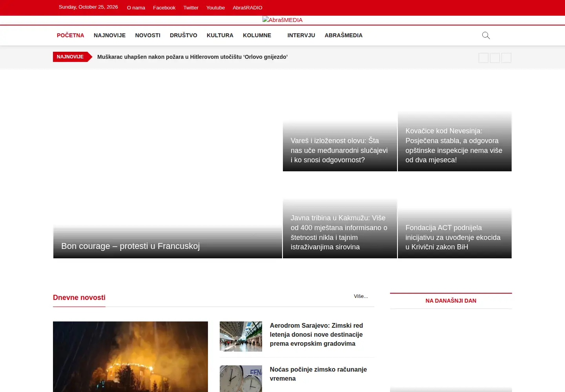Click the 'Dnevne novosti' section heading
565x392 pixels.
point(79,298)
